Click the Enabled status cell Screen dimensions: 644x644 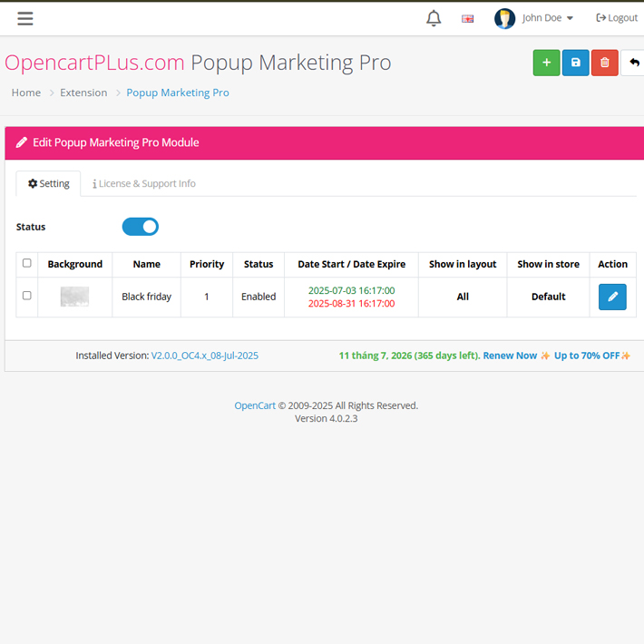click(x=259, y=297)
